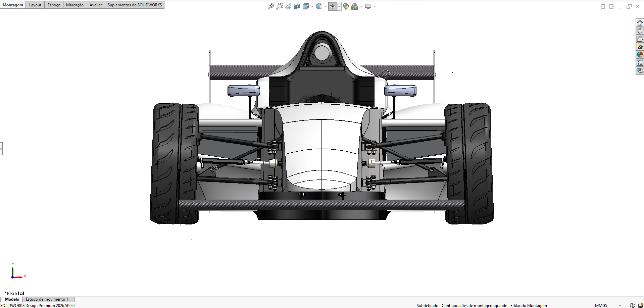The image size is (644, 308).
Task: Click the Apply Scene icon
Action: point(355,6)
